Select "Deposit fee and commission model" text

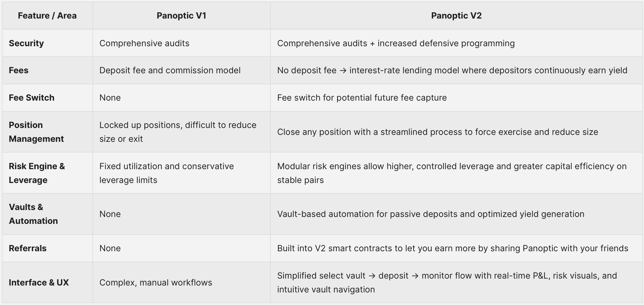pyautogui.click(x=170, y=70)
